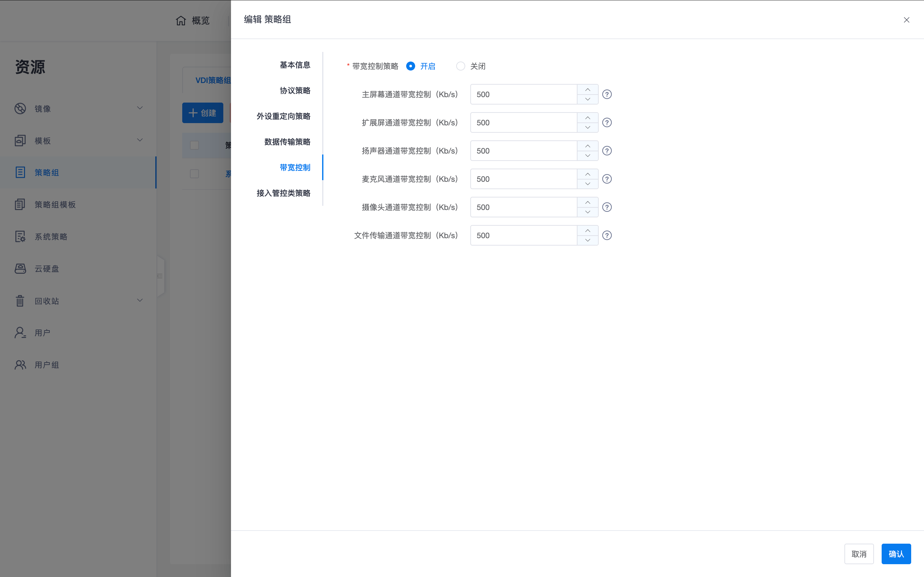Open the 接入管控类策略 tab
This screenshot has width=924, height=577.
(283, 193)
